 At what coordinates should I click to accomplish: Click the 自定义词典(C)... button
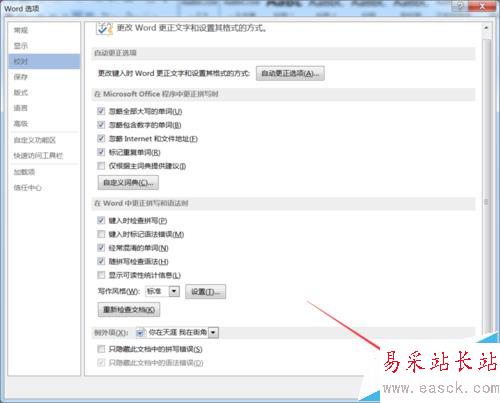(128, 183)
